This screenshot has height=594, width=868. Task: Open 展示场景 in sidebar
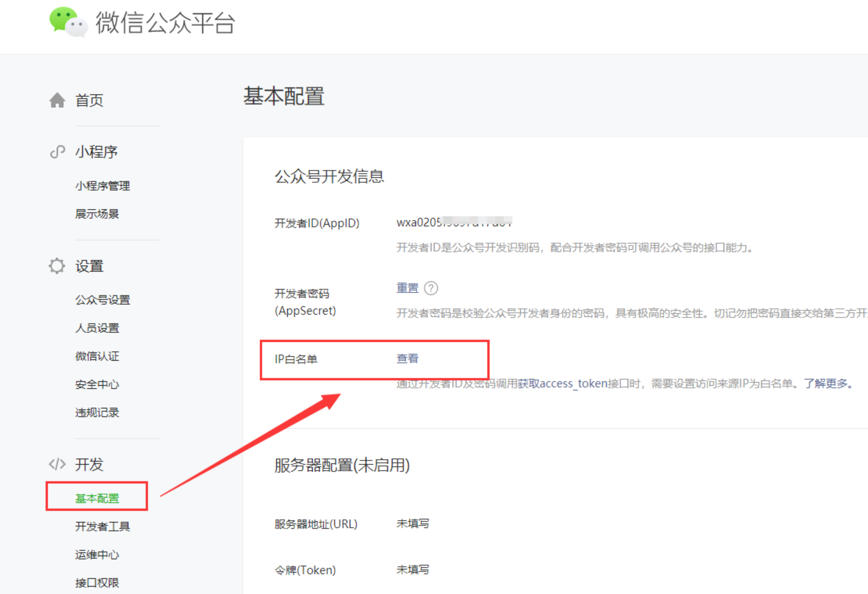(97, 214)
